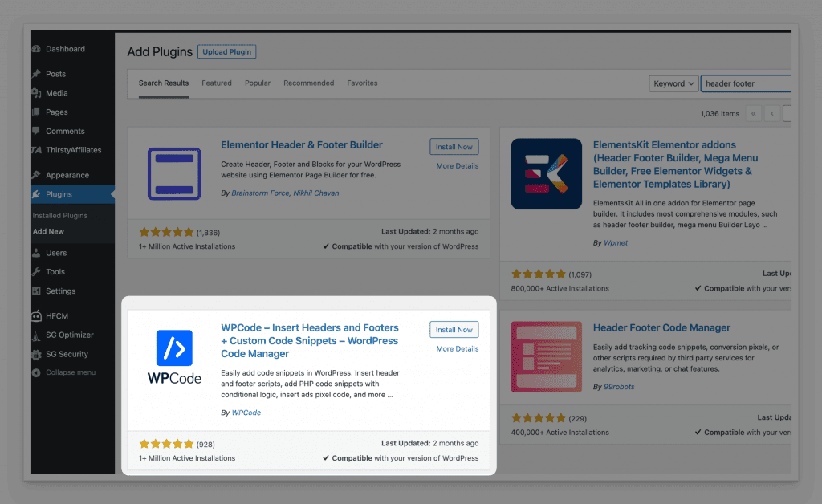This screenshot has height=504, width=822.
Task: Click the Elementor Header & Footer Builder logo
Action: tap(174, 174)
